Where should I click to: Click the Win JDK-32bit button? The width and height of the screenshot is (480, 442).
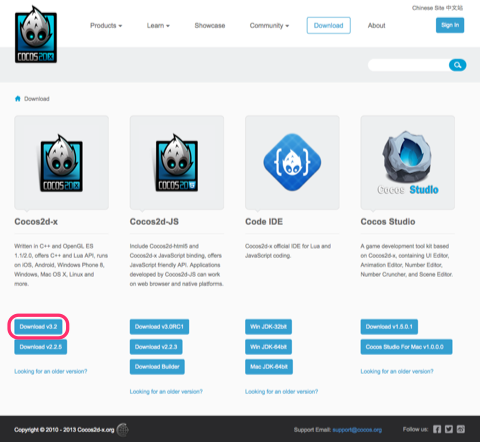268,327
